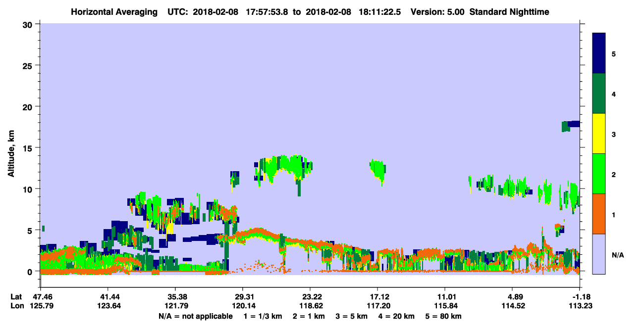Image resolution: width=644 pixels, height=330 pixels.
Task: Click 'Version: 5.00' in the title
Action: coord(438,11)
